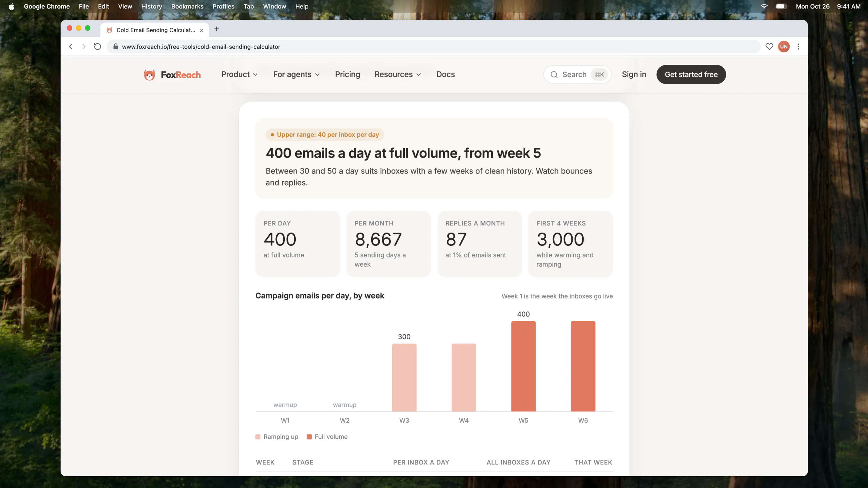This screenshot has width=868, height=488.
Task: Click the address bar URL
Action: [x=201, y=46]
